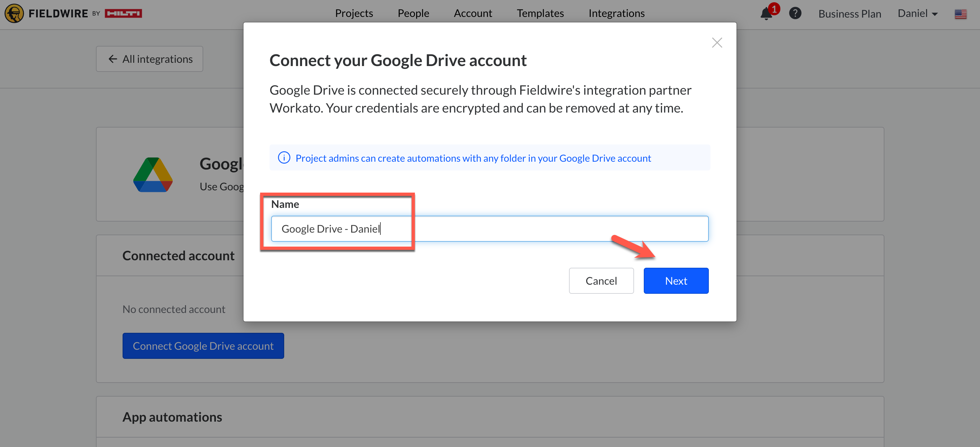The width and height of the screenshot is (980, 447).
Task: Go to the Projects menu
Action: click(354, 13)
